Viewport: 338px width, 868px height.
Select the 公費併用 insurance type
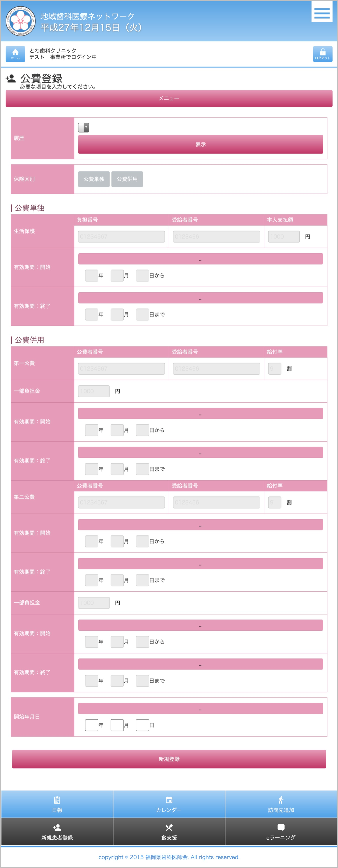point(127,179)
